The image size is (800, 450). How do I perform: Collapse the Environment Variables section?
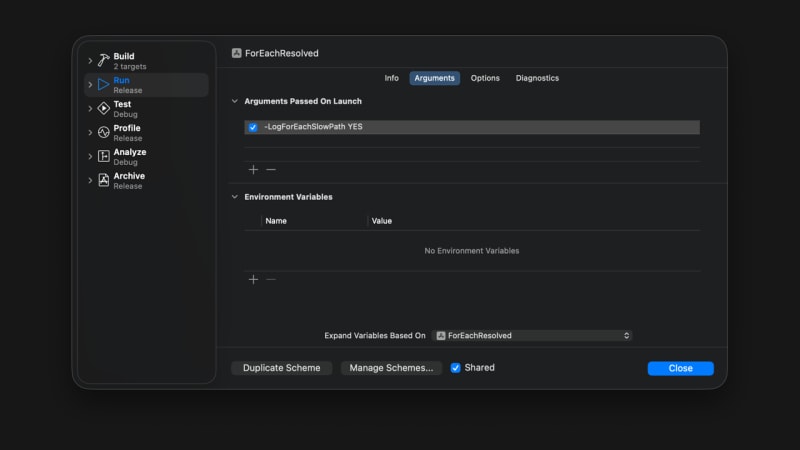tap(235, 196)
